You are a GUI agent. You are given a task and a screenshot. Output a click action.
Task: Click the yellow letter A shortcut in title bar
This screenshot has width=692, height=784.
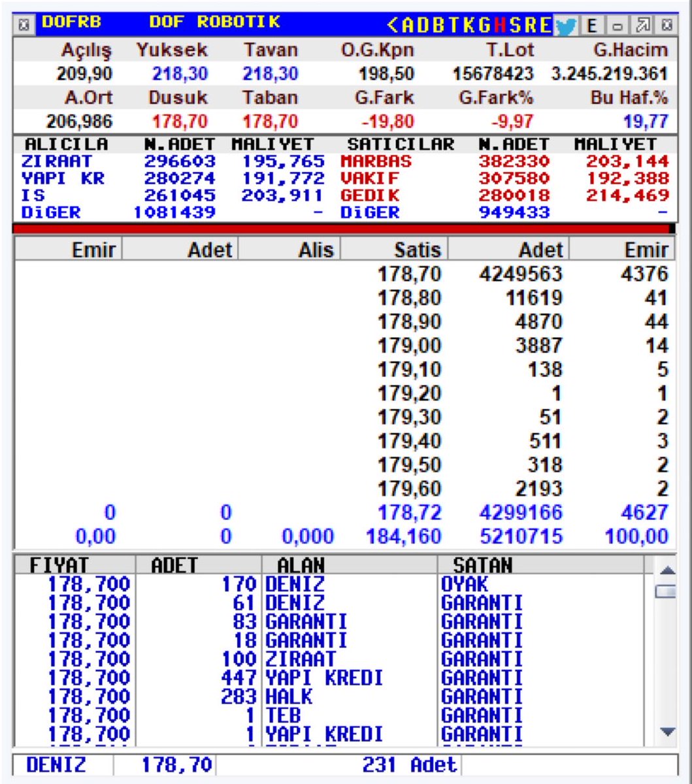pyautogui.click(x=408, y=25)
